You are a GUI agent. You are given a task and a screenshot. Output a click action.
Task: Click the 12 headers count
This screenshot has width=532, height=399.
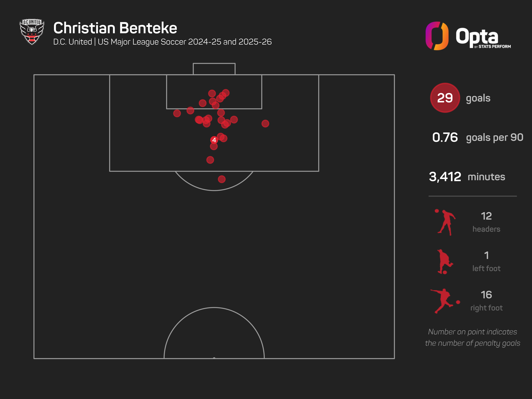click(x=486, y=216)
